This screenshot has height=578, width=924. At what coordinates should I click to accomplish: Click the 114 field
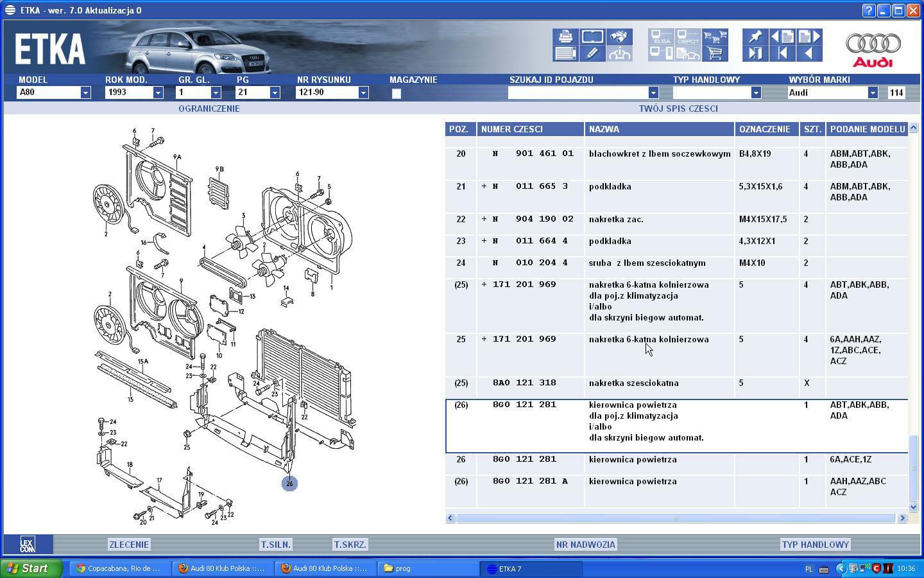point(896,92)
